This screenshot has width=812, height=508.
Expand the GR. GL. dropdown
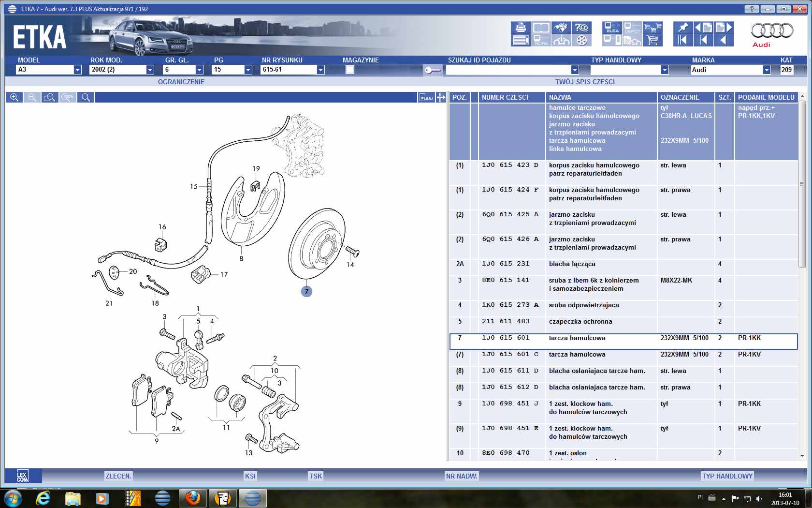point(199,70)
